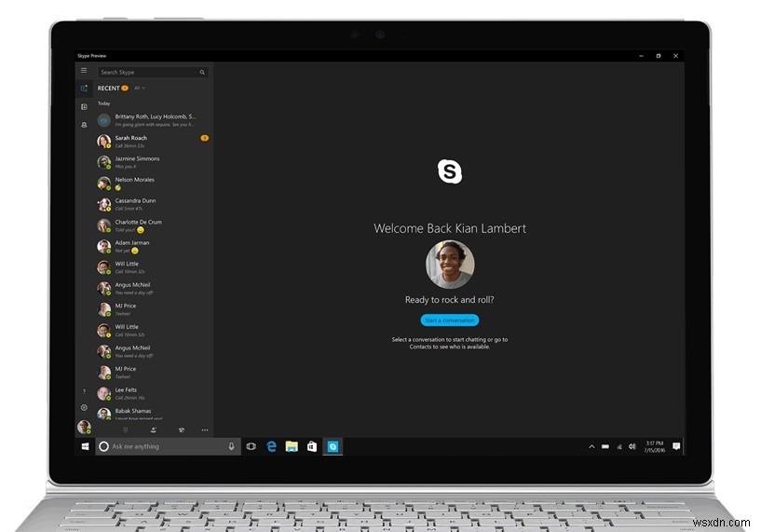Open File Explorer from the taskbar
The height and width of the screenshot is (532, 761).
pyautogui.click(x=292, y=446)
